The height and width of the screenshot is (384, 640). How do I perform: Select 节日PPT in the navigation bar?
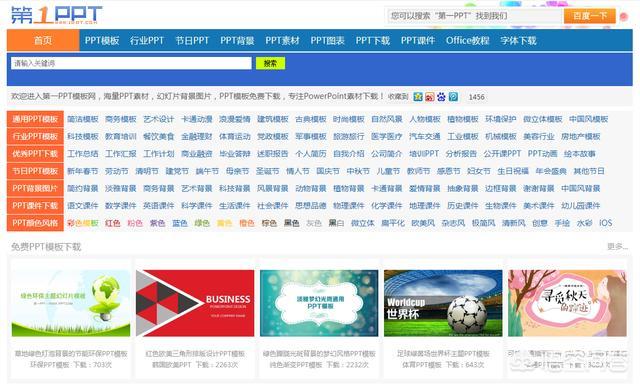[x=192, y=41]
